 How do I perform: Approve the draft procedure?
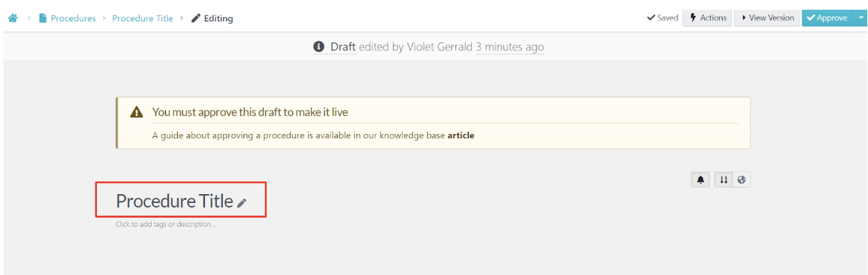coord(827,18)
